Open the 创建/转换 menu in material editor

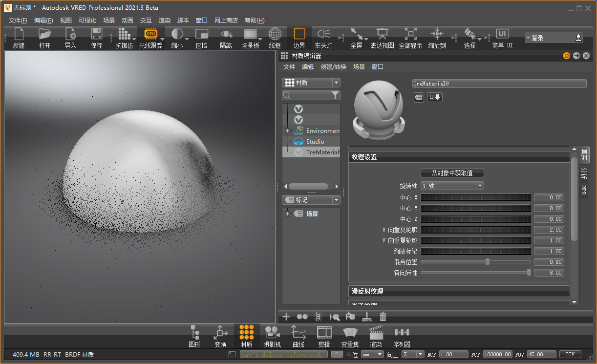(333, 67)
